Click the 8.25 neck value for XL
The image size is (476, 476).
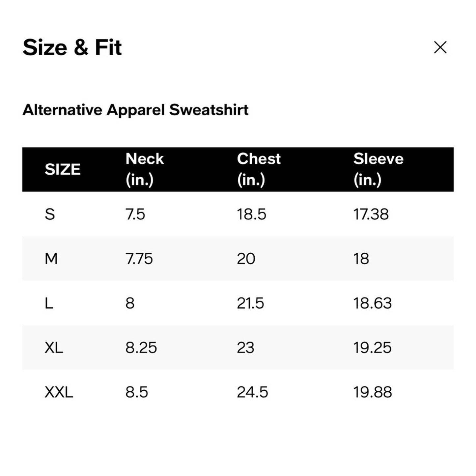[141, 348]
